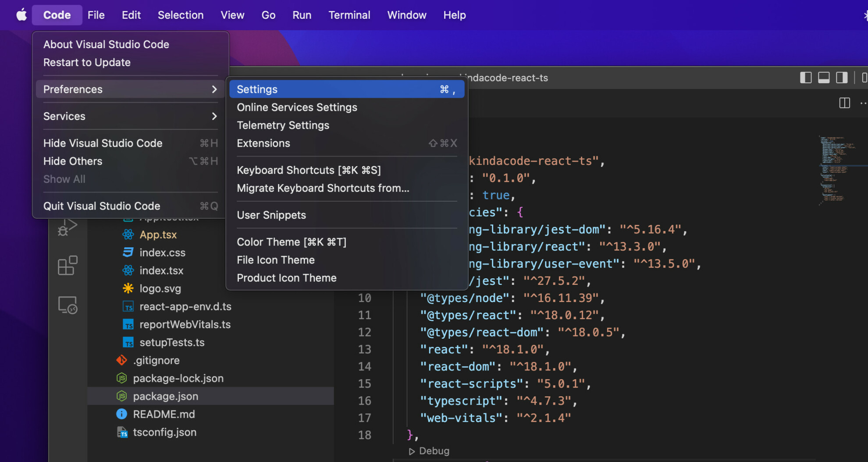This screenshot has width=868, height=462.
Task: Expand the Preferences submenu arrow
Action: 214,89
